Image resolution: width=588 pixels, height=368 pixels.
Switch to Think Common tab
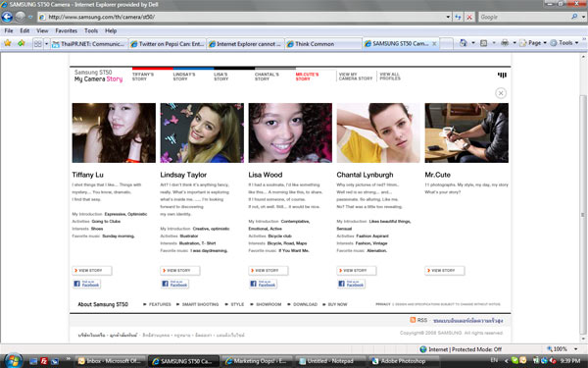(323, 44)
